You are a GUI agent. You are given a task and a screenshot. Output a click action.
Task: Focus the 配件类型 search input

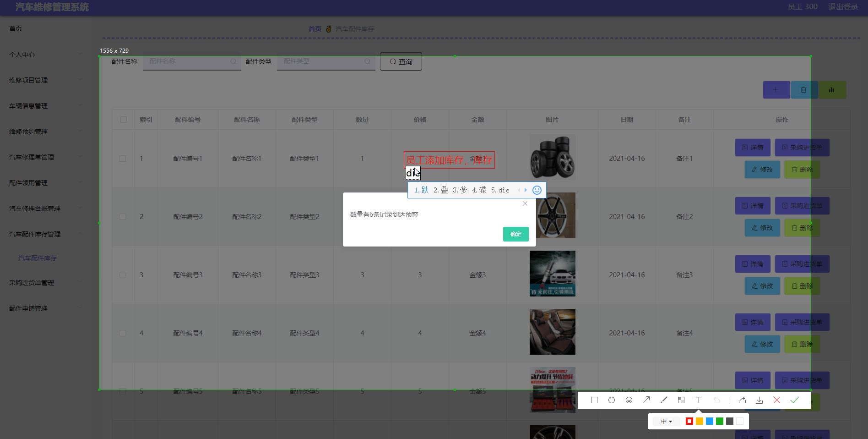[326, 61]
